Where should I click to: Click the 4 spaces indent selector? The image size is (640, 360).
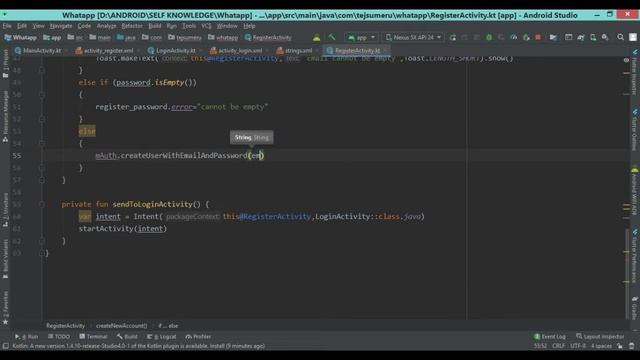(601, 346)
